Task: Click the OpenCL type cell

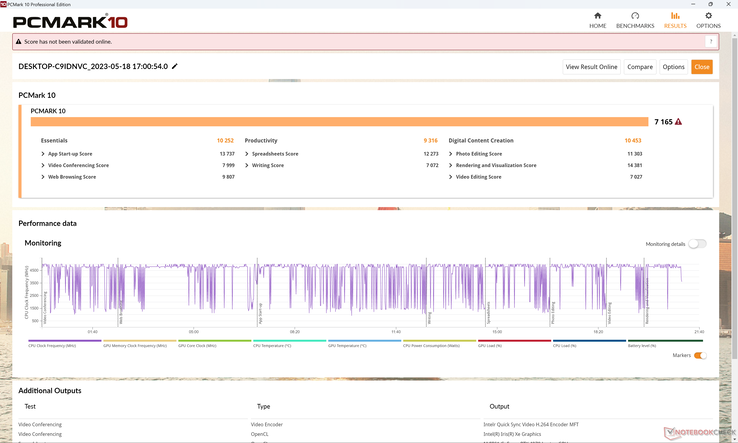Action: 259,435
